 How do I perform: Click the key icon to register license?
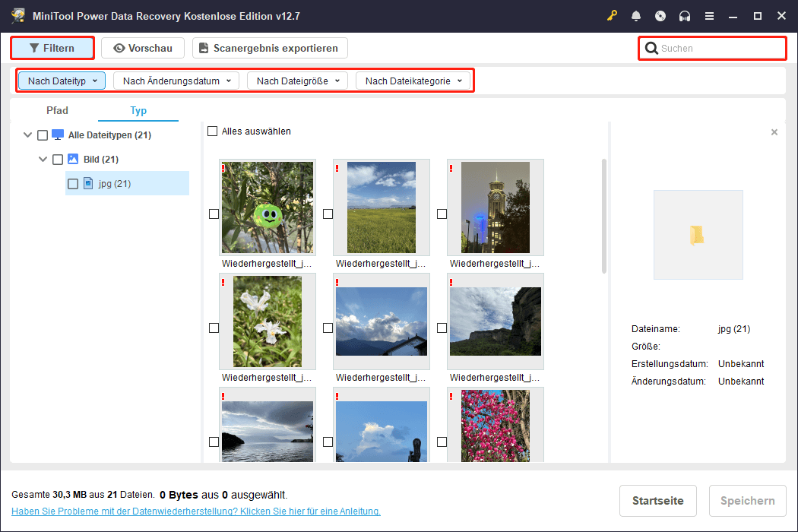[613, 16]
